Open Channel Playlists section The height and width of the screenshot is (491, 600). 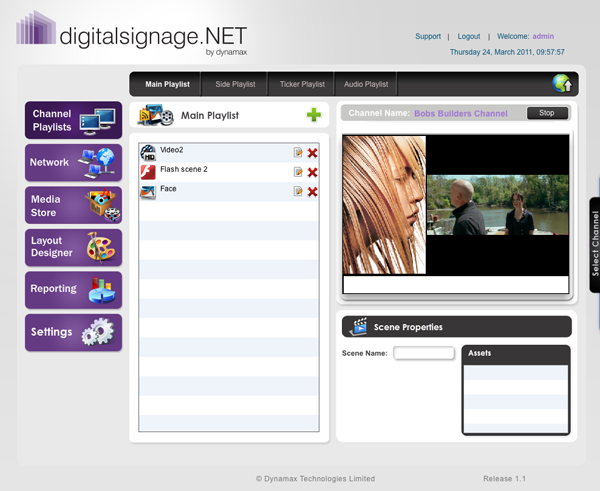click(x=73, y=120)
